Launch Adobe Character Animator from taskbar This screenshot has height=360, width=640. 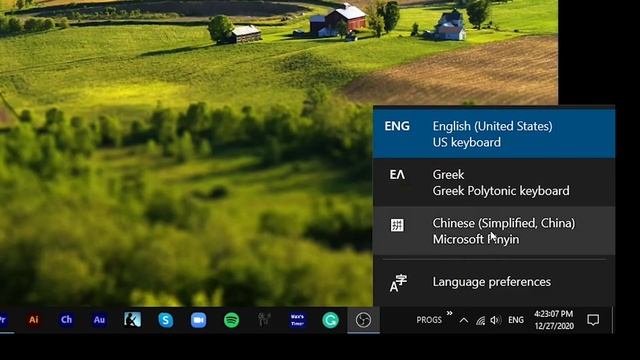click(x=67, y=320)
